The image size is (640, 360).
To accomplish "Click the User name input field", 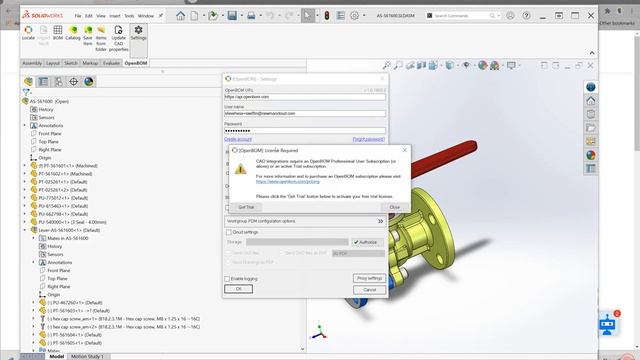I will (304, 113).
